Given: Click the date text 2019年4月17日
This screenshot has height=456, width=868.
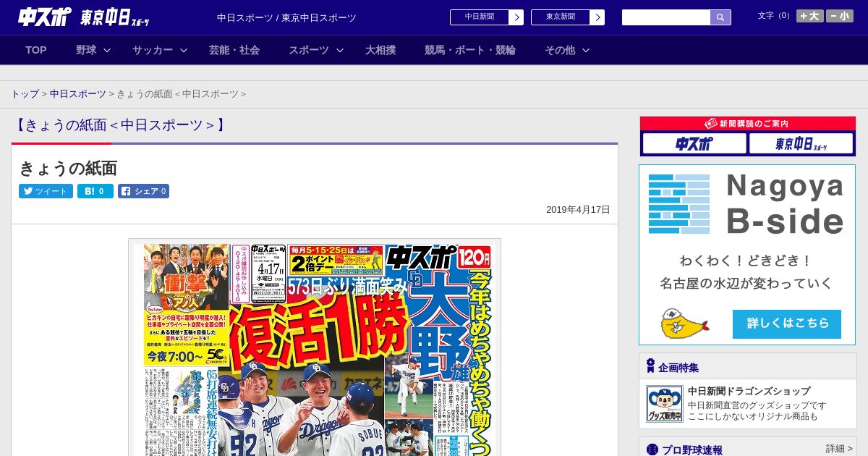Looking at the screenshot, I should [x=578, y=209].
